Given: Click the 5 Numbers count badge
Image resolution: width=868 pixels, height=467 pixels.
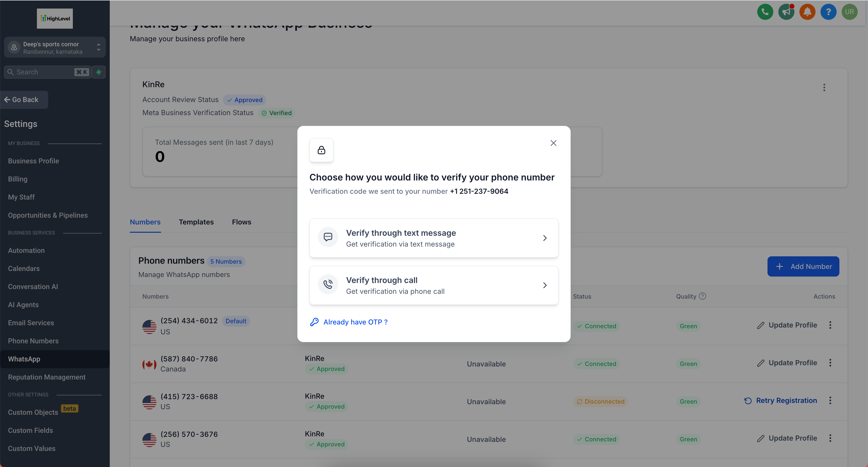Looking at the screenshot, I should point(226,261).
